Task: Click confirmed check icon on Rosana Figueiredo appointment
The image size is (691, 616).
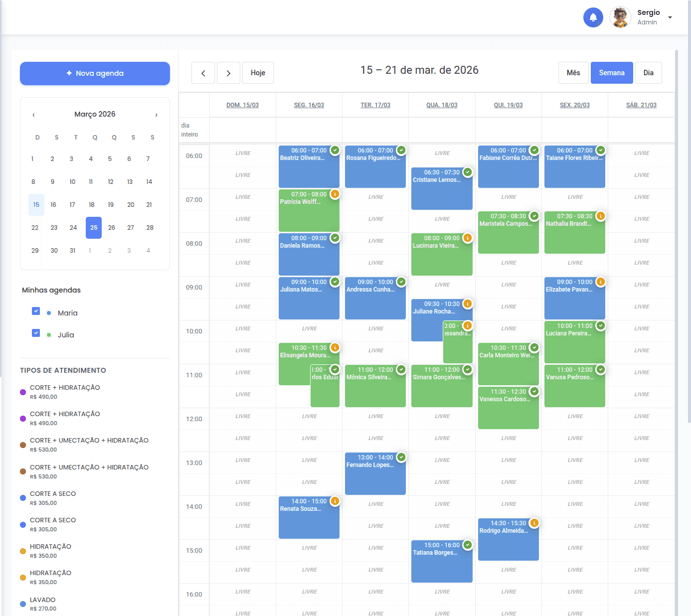Action: coord(401,150)
